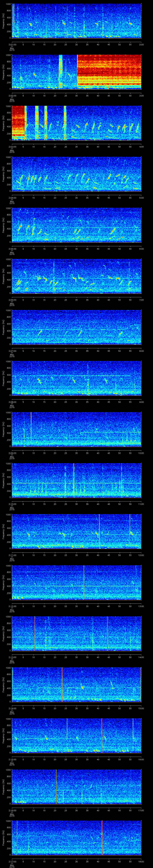Select the spectrogram panel starting at 2:13:00
Viewport: 153px width, 868px height.
(77, 633)
